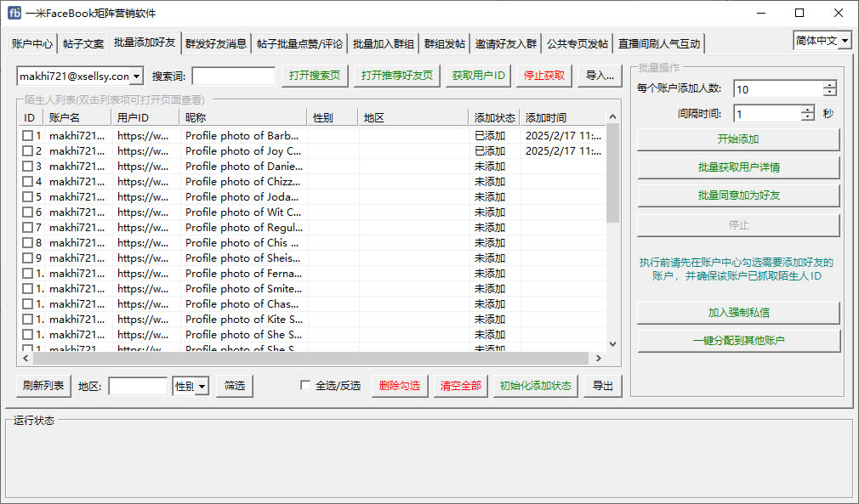Open the 帖子文案 tab
The image size is (859, 504).
click(x=83, y=44)
